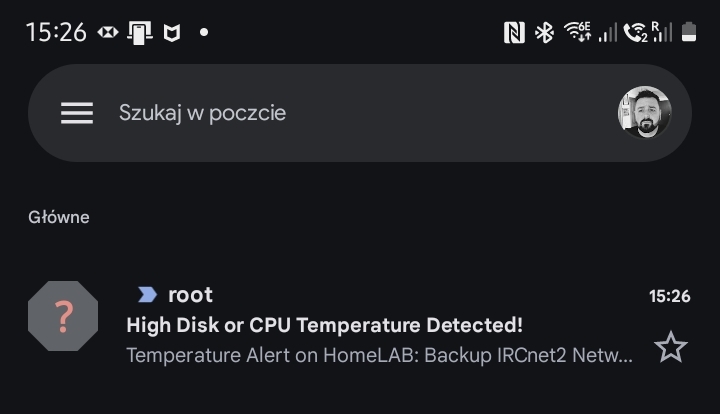This screenshot has height=414, width=720.
Task: Click the NFC status icon
Action: coord(514,33)
